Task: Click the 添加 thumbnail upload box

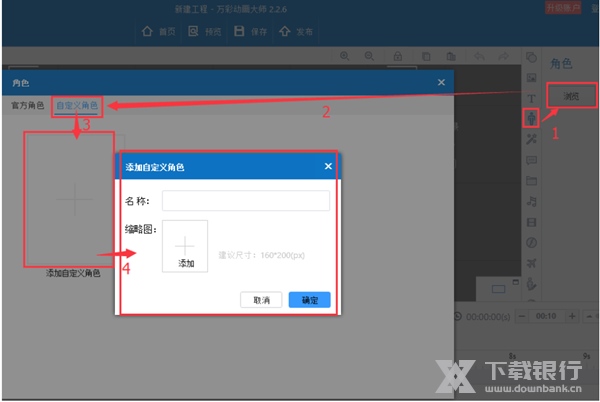Action: 185,246
